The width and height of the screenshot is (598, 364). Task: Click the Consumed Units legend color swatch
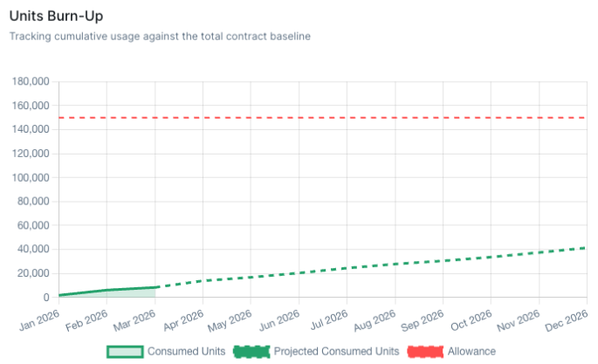[x=124, y=351]
